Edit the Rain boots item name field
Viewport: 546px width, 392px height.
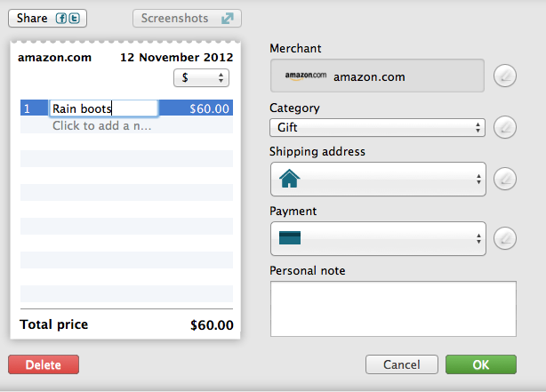[104, 108]
